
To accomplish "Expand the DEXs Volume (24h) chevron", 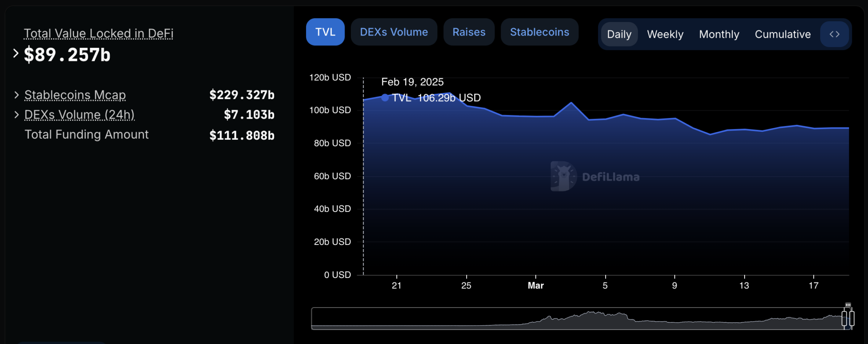I will point(17,115).
